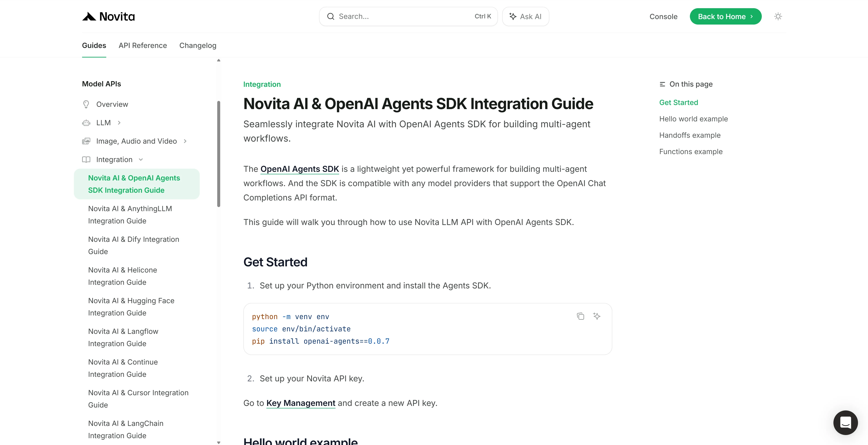Jump to Functions example section

[x=691, y=151]
